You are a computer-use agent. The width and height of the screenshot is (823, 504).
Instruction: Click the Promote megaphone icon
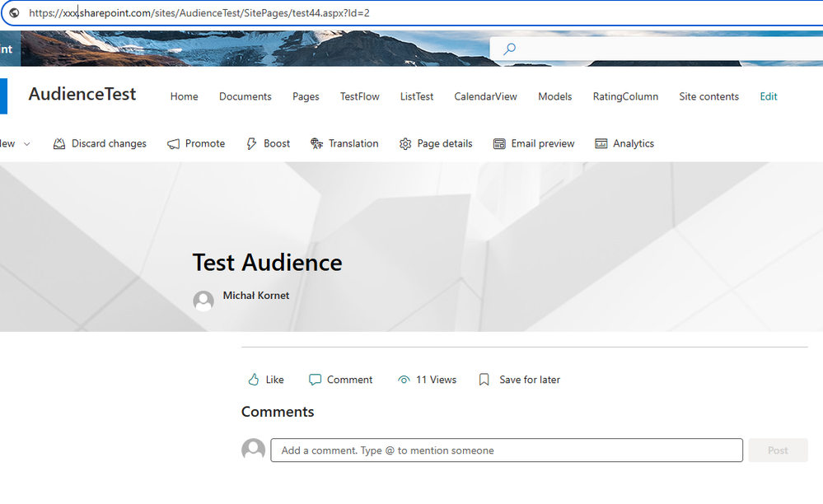(173, 143)
